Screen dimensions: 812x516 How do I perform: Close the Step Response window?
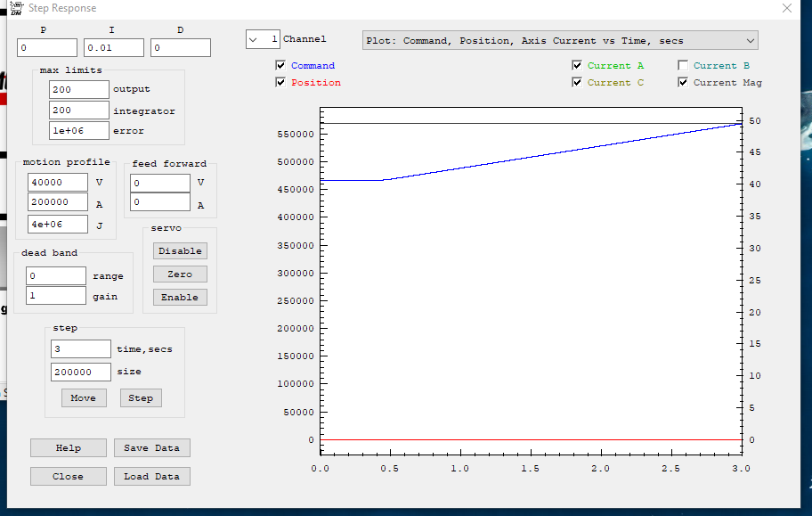click(x=786, y=8)
